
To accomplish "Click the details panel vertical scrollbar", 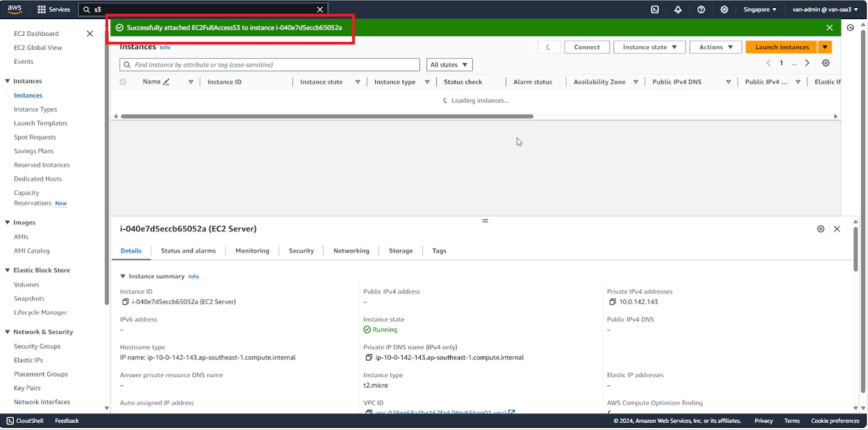I will 855,249.
